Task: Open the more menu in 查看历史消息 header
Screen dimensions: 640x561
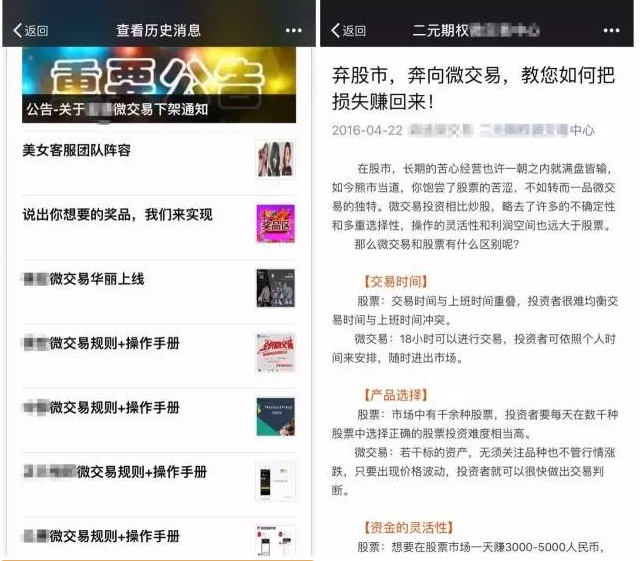Action: tap(293, 31)
